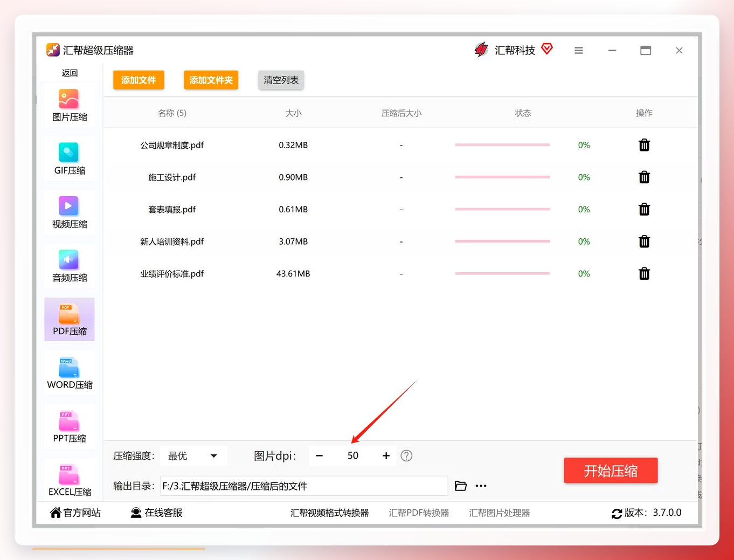
Task: Open the hamburger menu in title bar
Action: pos(579,50)
